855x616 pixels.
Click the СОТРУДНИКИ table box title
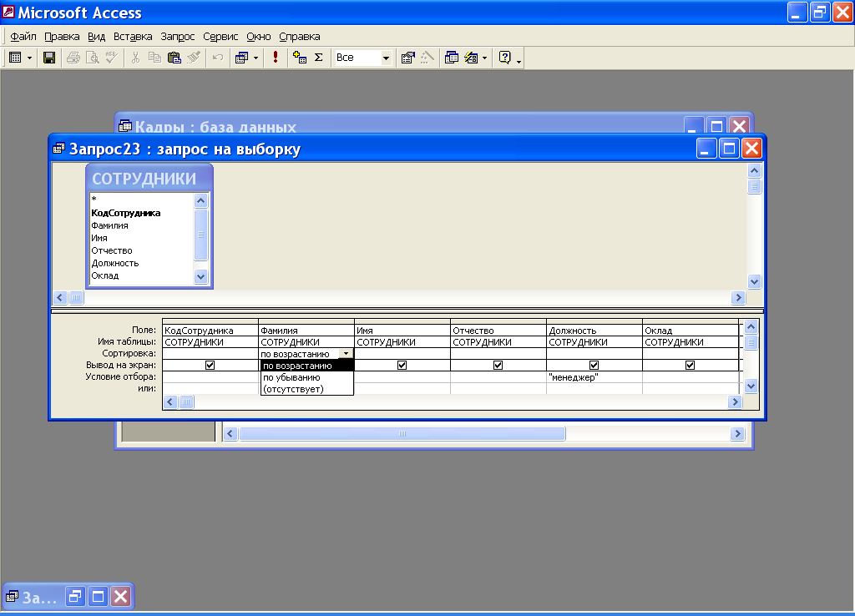click(144, 179)
